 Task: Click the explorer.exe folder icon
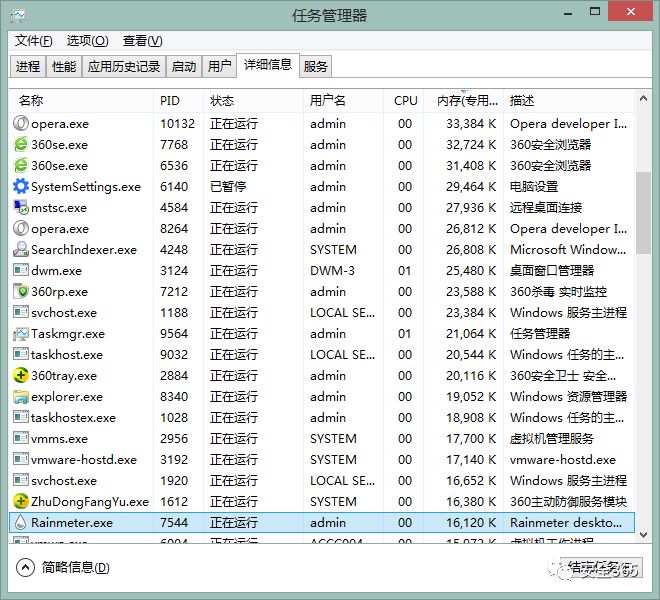(x=21, y=396)
